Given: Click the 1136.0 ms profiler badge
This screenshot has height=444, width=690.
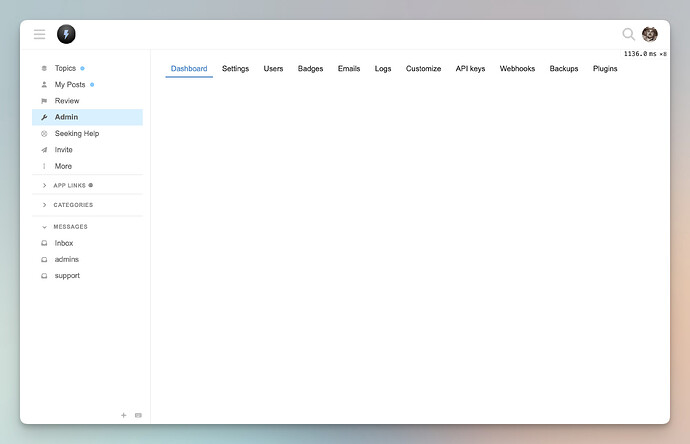Looking at the screenshot, I should coord(645,54).
